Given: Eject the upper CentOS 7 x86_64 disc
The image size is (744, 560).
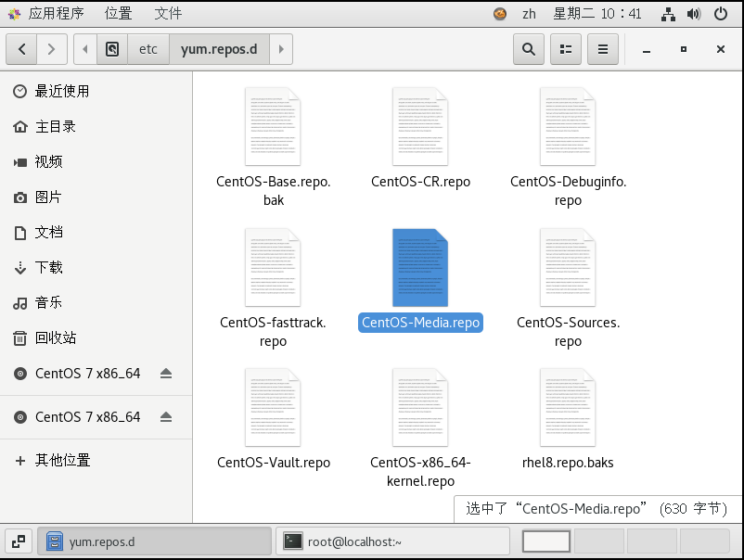Looking at the screenshot, I should coord(166,373).
